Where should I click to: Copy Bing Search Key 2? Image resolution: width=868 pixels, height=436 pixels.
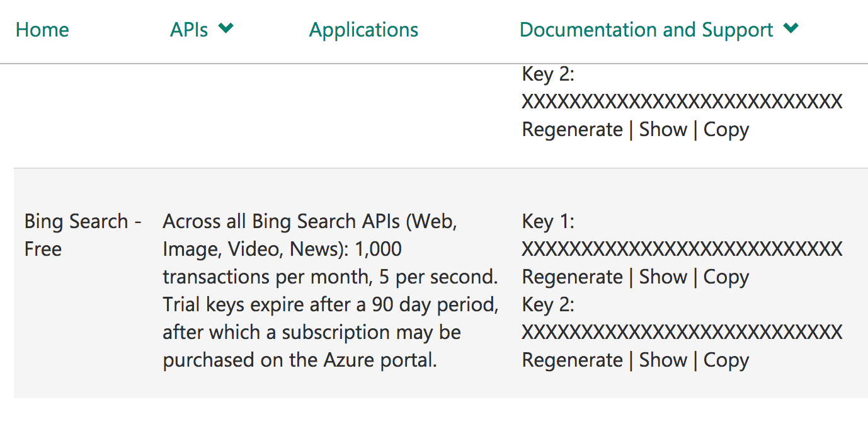pos(726,360)
